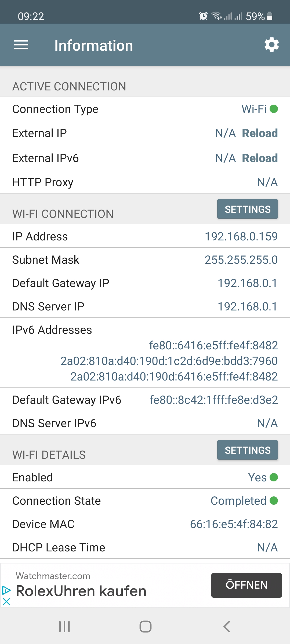290x644 pixels.
Task: Tap the Connection Type Wi-Fi row
Action: pyautogui.click(x=145, y=109)
